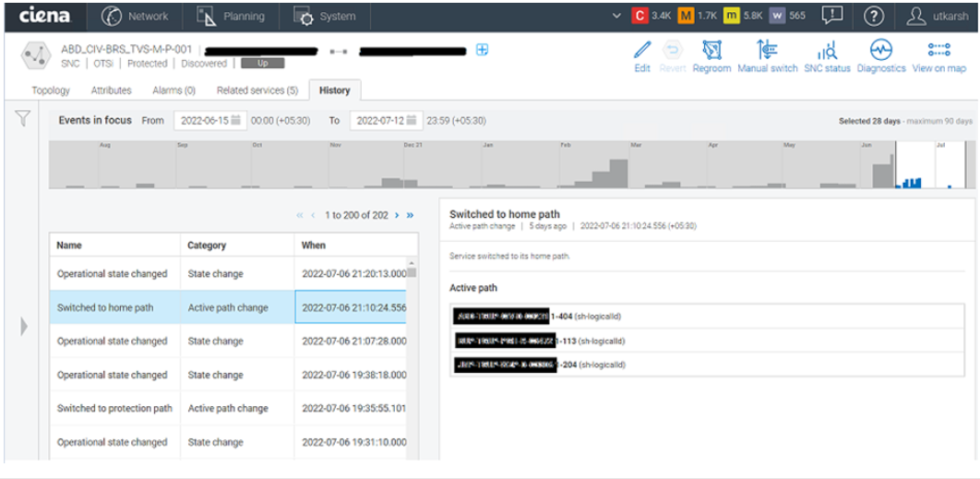
Task: Go to the last page of events
Action: pos(410,215)
